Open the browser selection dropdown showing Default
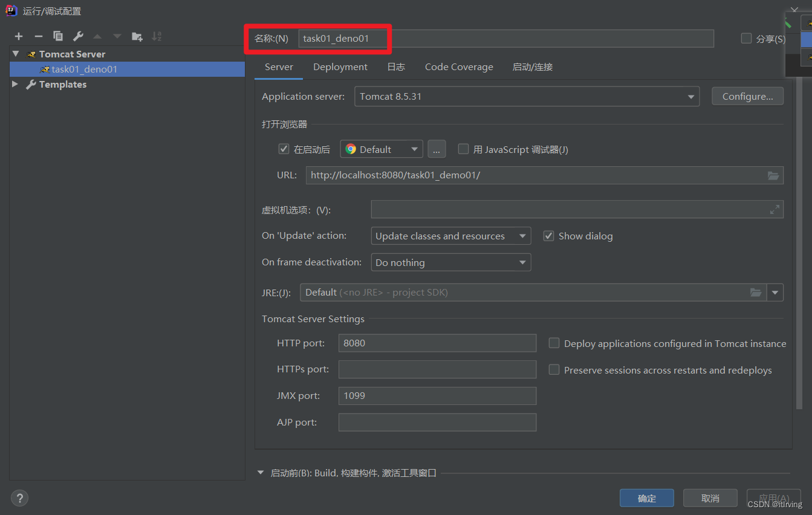This screenshot has height=515, width=812. pos(381,149)
